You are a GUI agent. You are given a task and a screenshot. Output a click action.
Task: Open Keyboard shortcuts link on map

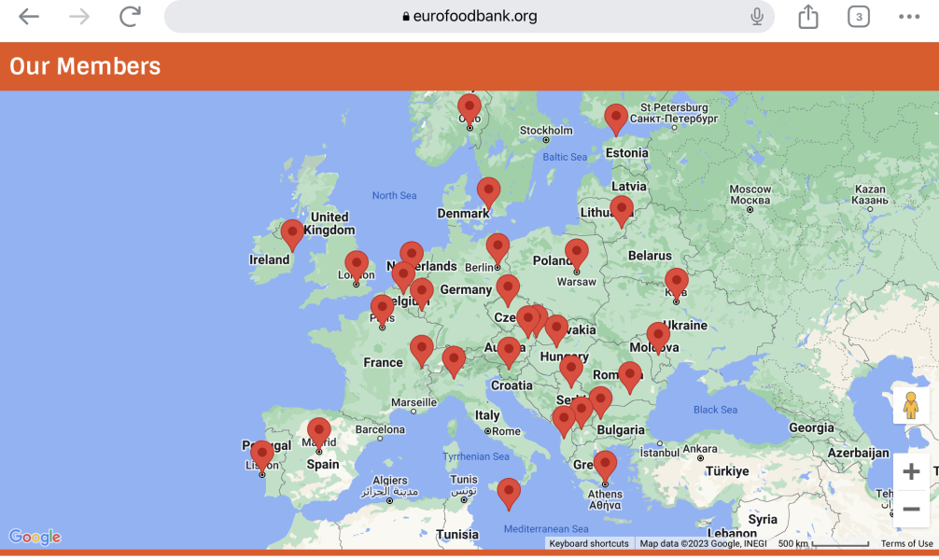589,543
